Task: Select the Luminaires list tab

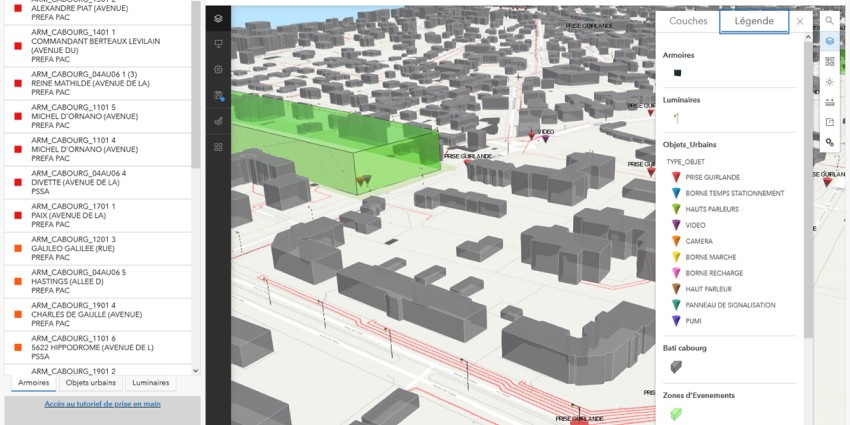Action: pyautogui.click(x=151, y=383)
